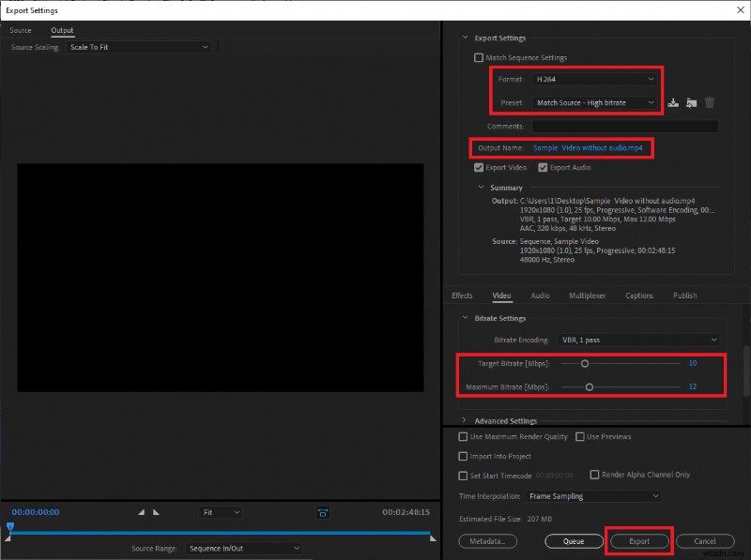Image resolution: width=751 pixels, height=560 pixels.
Task: Open the Format dropdown showing H.264
Action: 594,79
